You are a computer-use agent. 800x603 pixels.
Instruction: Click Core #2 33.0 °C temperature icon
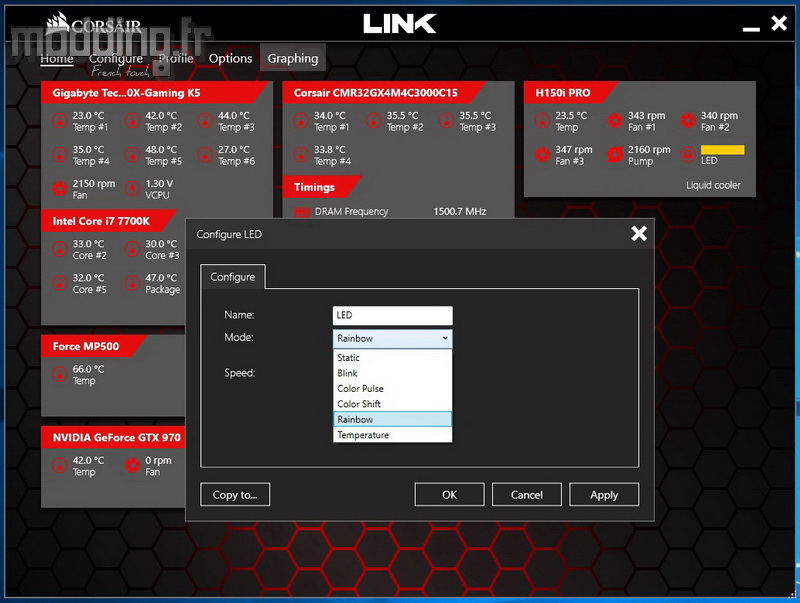pyautogui.click(x=60, y=249)
